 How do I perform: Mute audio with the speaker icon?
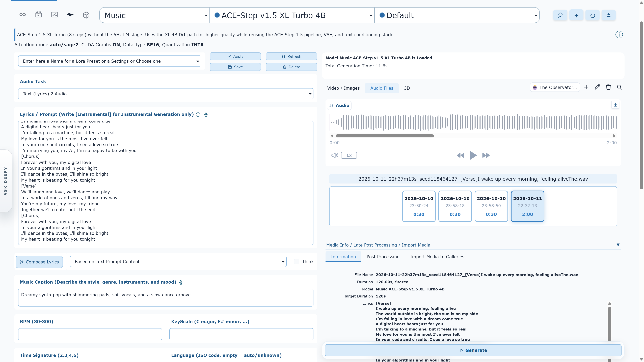(335, 155)
